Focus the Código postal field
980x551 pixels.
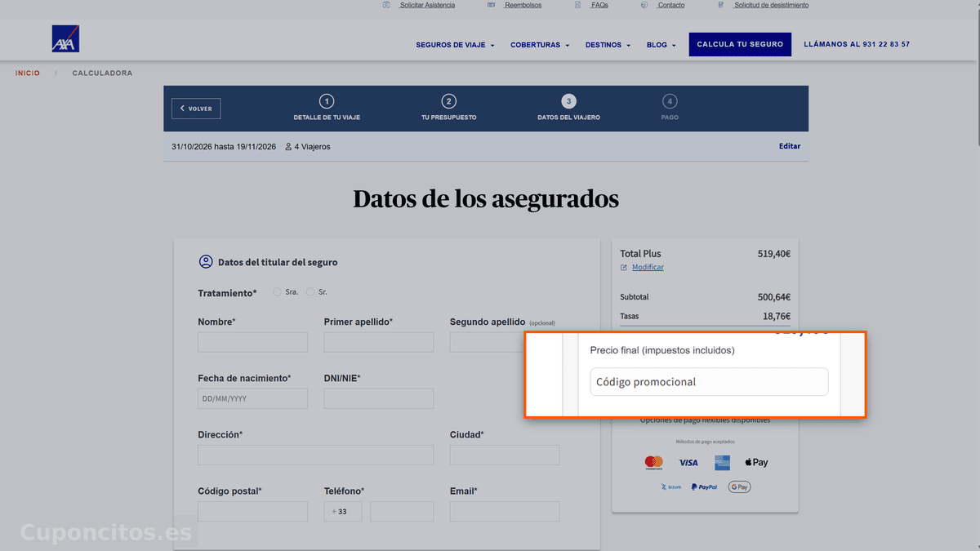[253, 512]
